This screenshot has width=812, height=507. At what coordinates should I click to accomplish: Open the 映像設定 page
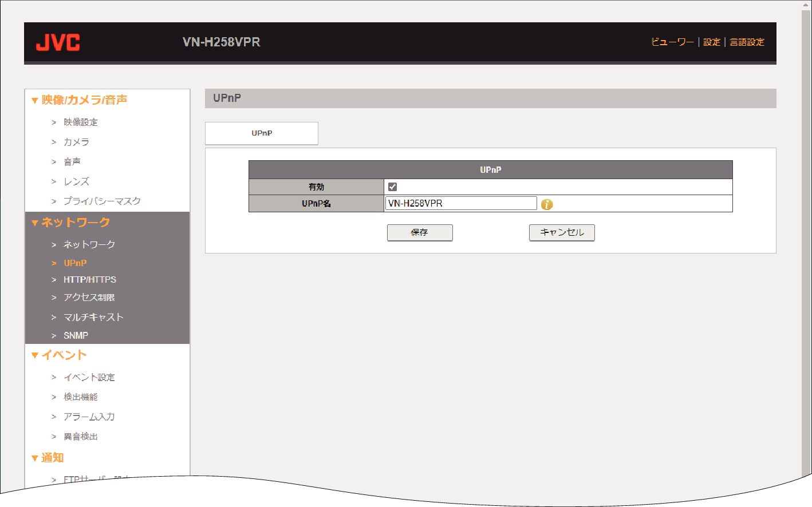(80, 122)
